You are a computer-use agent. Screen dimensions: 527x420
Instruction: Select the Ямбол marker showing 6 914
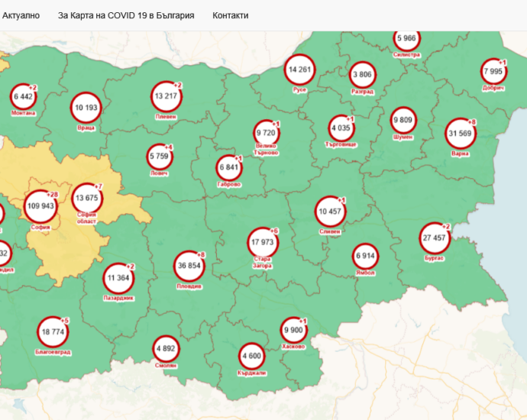(365, 256)
